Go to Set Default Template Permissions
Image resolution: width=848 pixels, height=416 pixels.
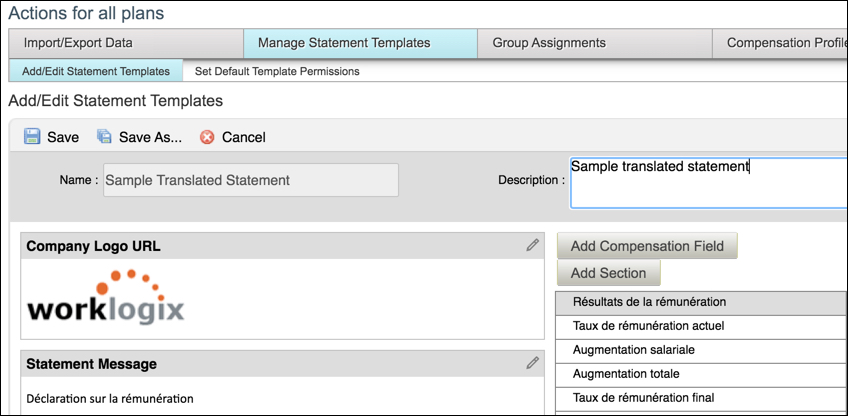coord(277,71)
